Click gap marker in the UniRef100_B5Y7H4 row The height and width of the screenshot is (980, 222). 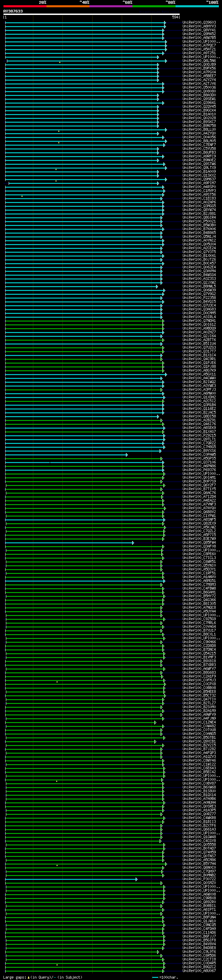tap(57, 865)
